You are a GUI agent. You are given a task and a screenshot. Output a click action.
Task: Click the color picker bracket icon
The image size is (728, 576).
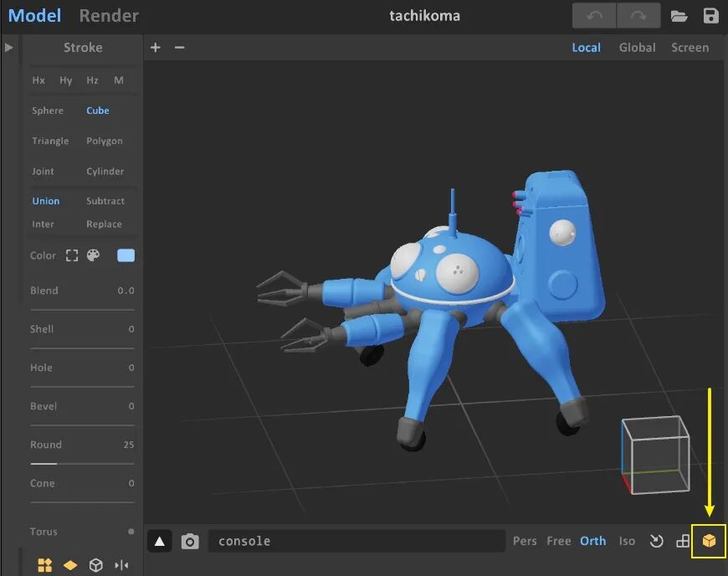(x=72, y=255)
